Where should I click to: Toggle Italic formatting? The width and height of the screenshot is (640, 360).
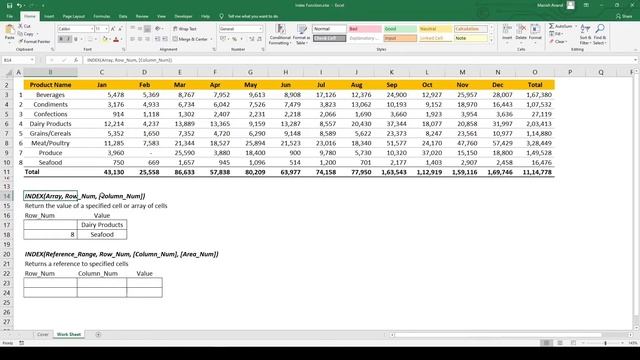68,39
